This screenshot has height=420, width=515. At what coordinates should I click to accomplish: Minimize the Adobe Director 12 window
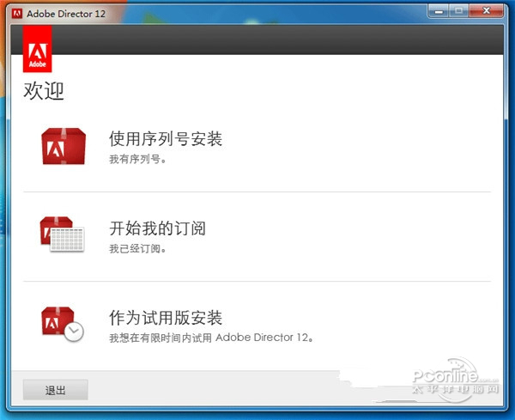coord(439,11)
